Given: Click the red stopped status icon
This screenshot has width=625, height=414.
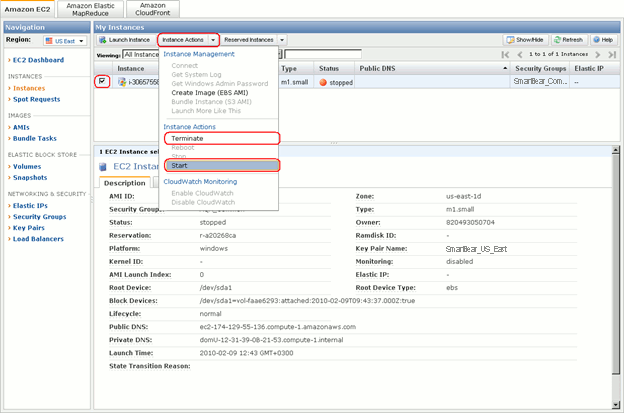Looking at the screenshot, I should point(323,82).
